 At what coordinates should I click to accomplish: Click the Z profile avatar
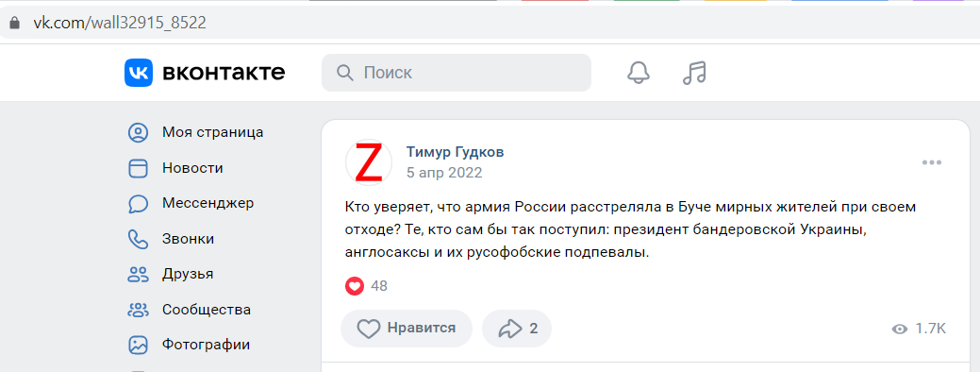(369, 162)
